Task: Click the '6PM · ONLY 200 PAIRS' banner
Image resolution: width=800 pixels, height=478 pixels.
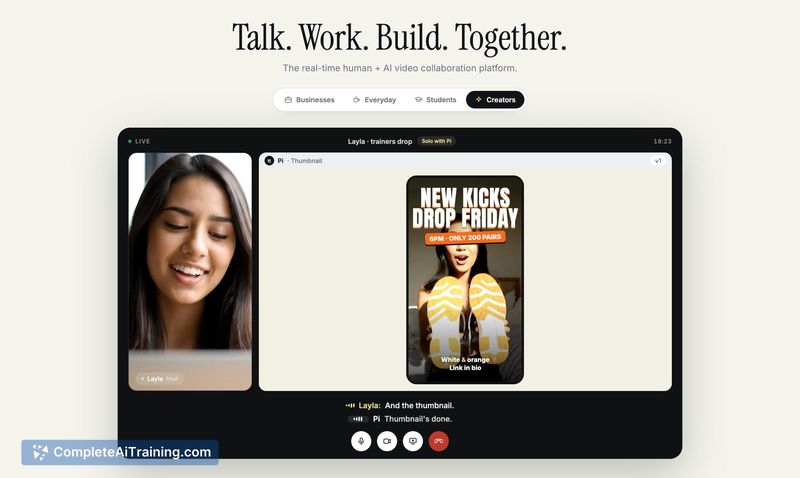Action: (465, 238)
